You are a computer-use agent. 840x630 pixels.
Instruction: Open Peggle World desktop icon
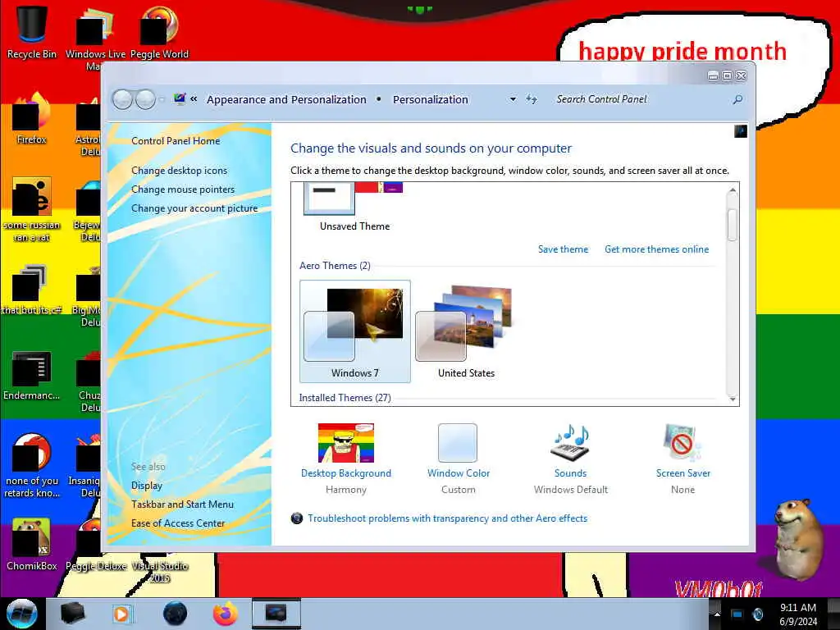click(x=159, y=31)
